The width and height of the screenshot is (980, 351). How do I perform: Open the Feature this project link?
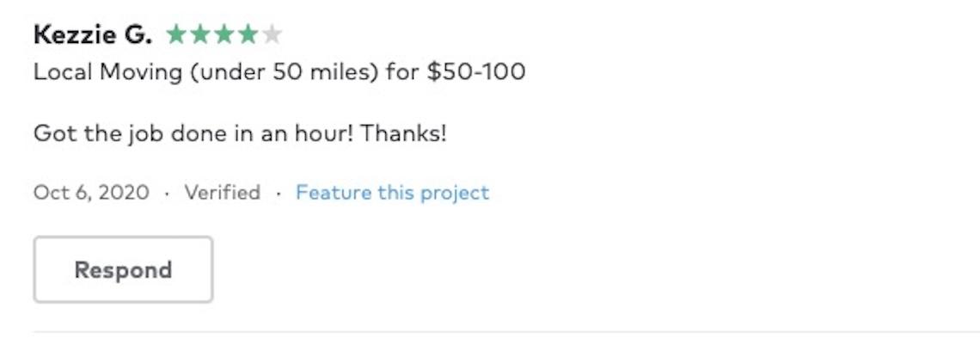click(x=392, y=192)
